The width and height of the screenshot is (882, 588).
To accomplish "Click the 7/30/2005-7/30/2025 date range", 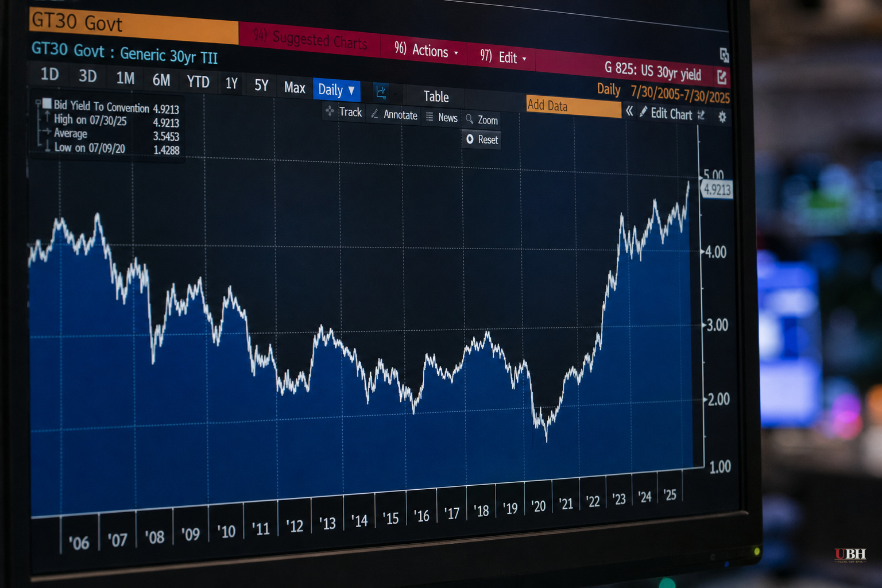I will [680, 94].
